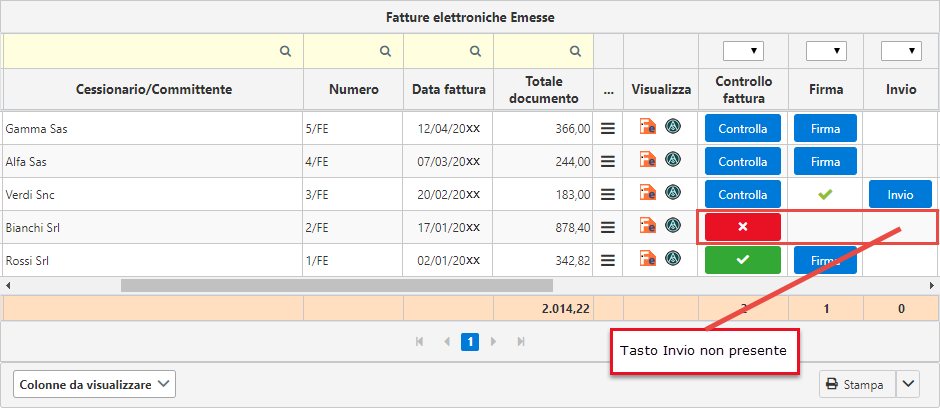Click the green passed check button for Rossi Srl
The height and width of the screenshot is (408, 940).
point(743,260)
